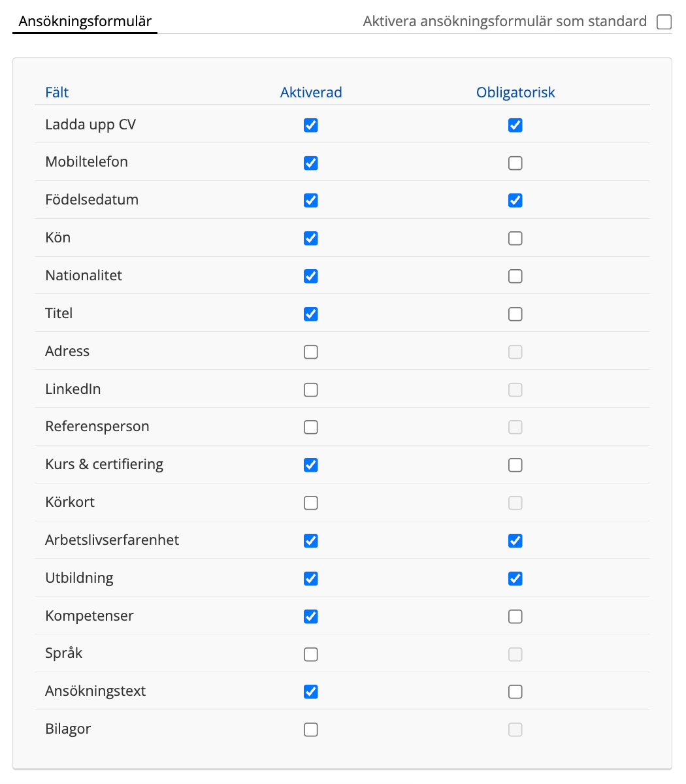
Task: Deactivate the Kompetenser field
Action: (311, 617)
